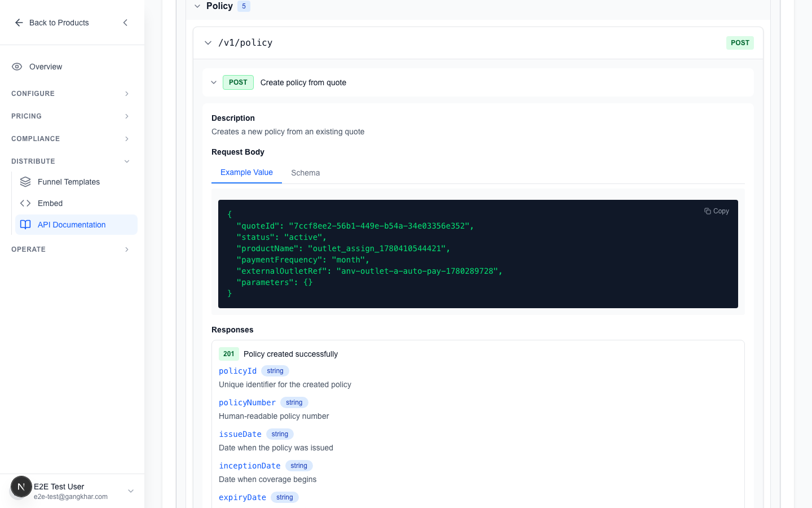
Task: Click the status active line in the code
Action: pos(281,237)
